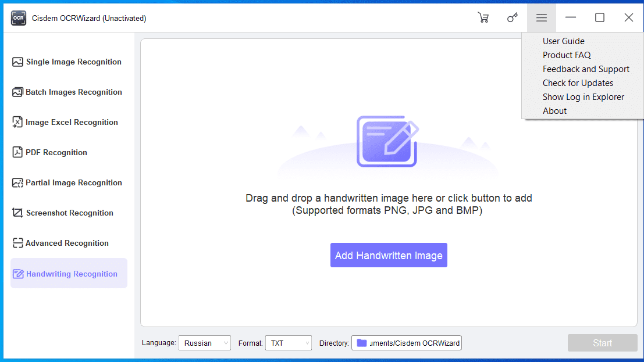
Task: Click the Partial Image Recognition sidebar icon
Action: 17,182
